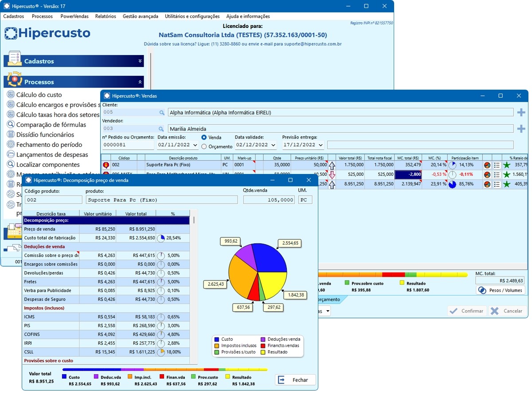
Task: Click the blue Custo legend swatch beside pie chart
Action: coord(216,339)
